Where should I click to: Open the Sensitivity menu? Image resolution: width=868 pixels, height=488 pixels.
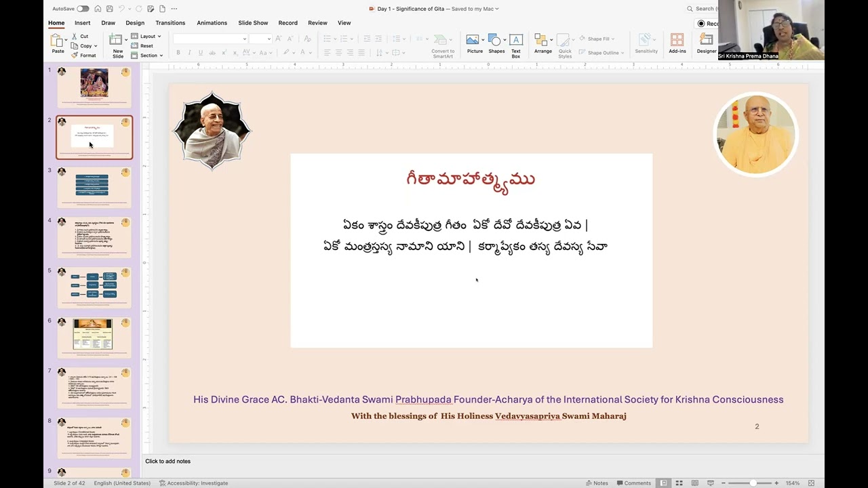pyautogui.click(x=646, y=44)
